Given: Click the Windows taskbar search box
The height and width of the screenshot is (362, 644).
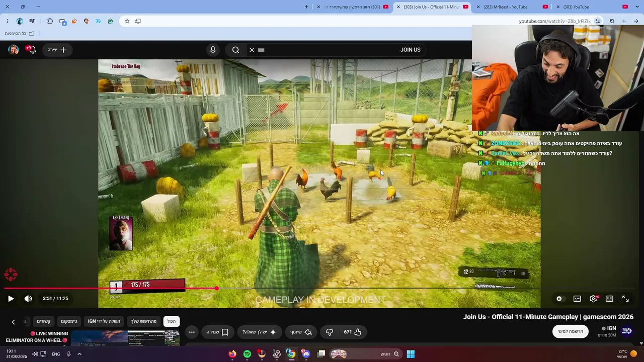Looking at the screenshot, I should (x=366, y=354).
